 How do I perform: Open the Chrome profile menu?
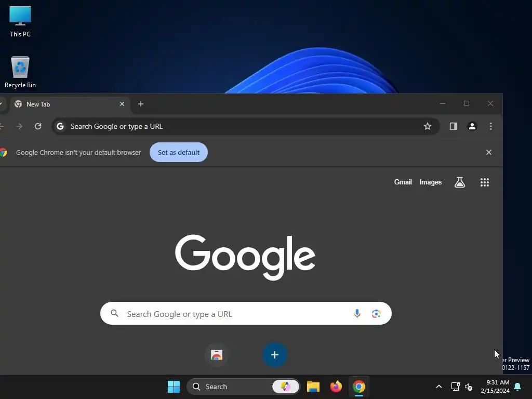point(472,126)
